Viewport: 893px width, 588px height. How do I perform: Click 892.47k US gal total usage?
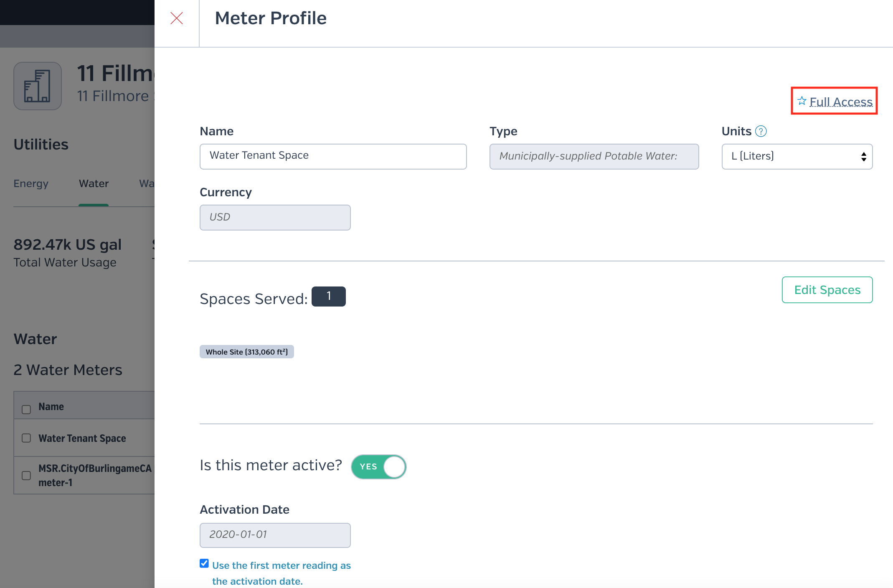point(68,245)
